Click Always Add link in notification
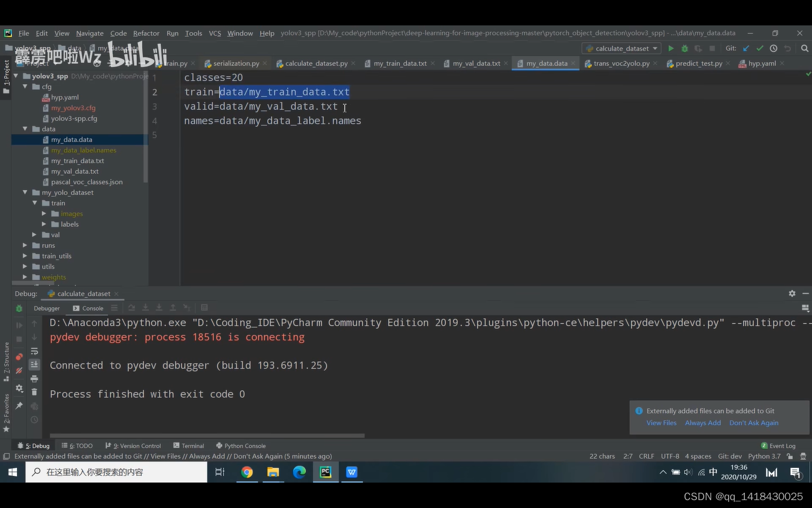Image resolution: width=812 pixels, height=508 pixels. click(x=703, y=423)
